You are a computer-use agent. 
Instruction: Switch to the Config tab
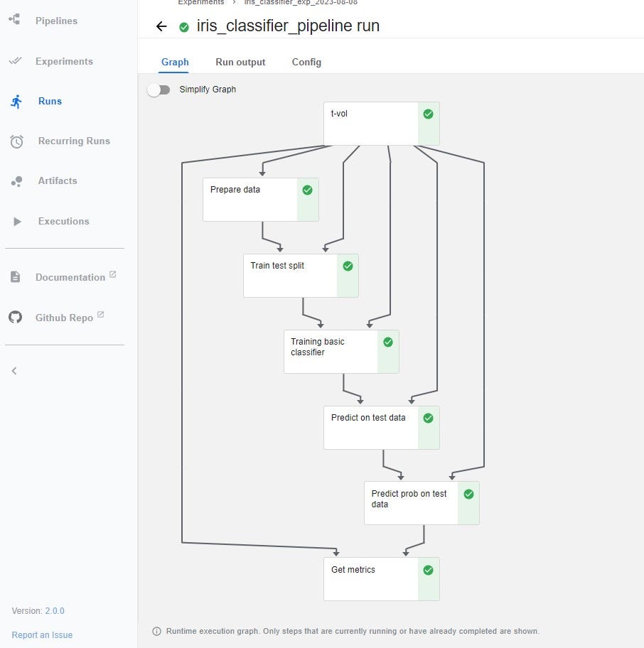coord(306,62)
